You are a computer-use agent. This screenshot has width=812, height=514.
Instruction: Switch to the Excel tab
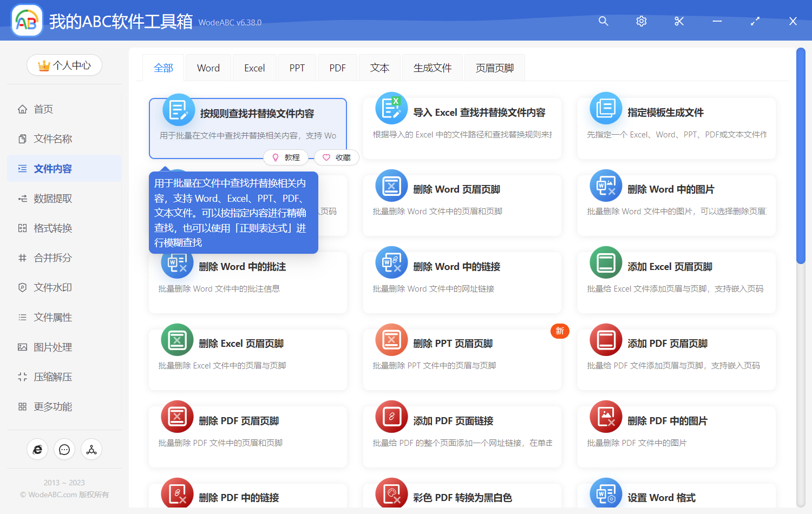pos(254,68)
